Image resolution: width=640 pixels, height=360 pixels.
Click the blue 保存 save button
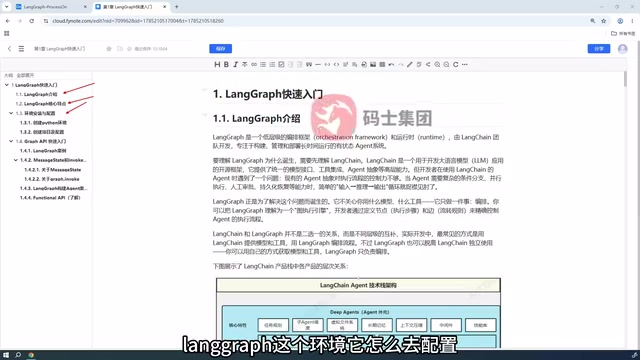pyautogui.click(x=220, y=49)
